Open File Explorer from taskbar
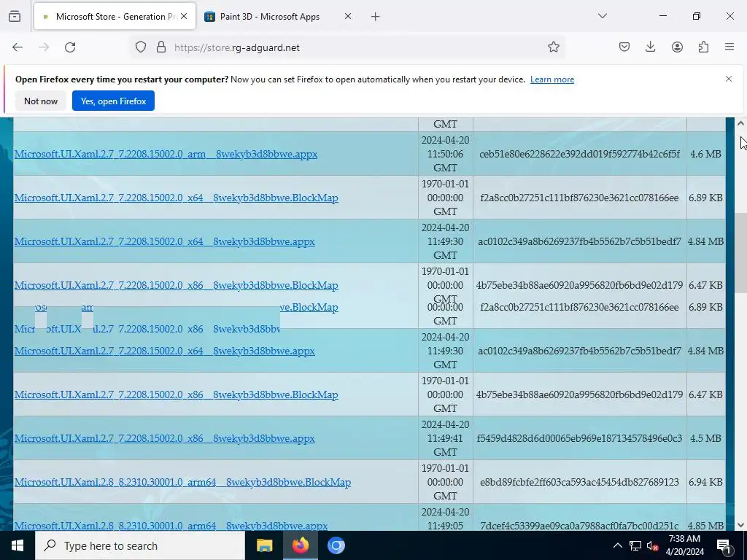Viewport: 747px width, 560px height. click(264, 545)
